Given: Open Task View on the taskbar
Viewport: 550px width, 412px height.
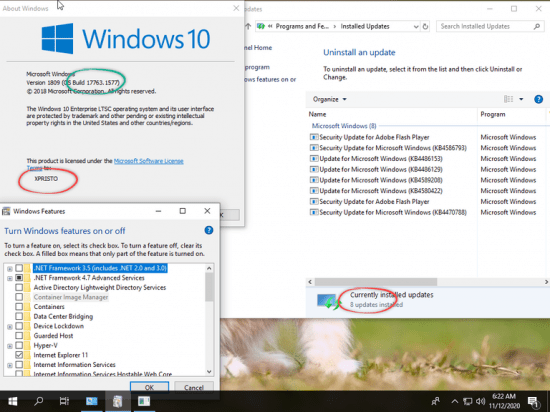Looking at the screenshot, I should tap(64, 401).
